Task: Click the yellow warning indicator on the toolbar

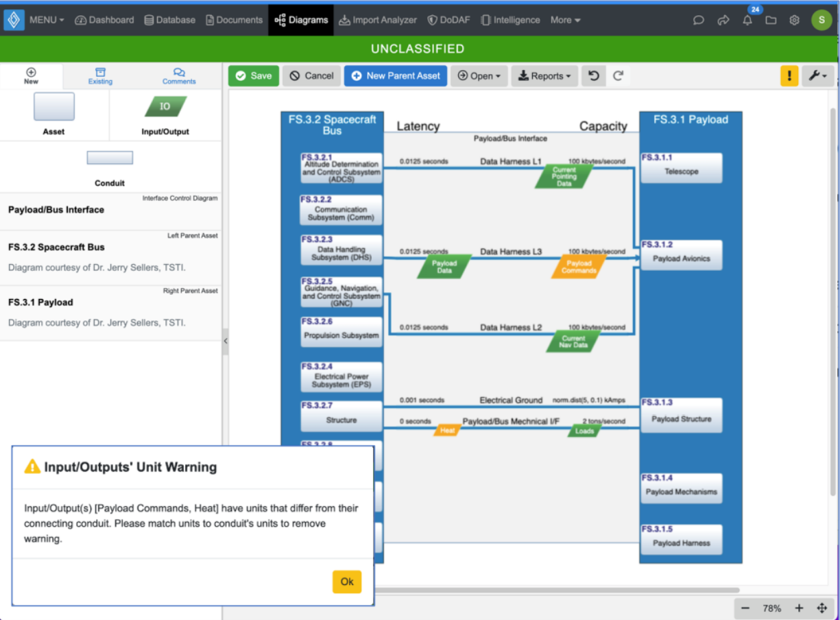Action: tap(789, 75)
